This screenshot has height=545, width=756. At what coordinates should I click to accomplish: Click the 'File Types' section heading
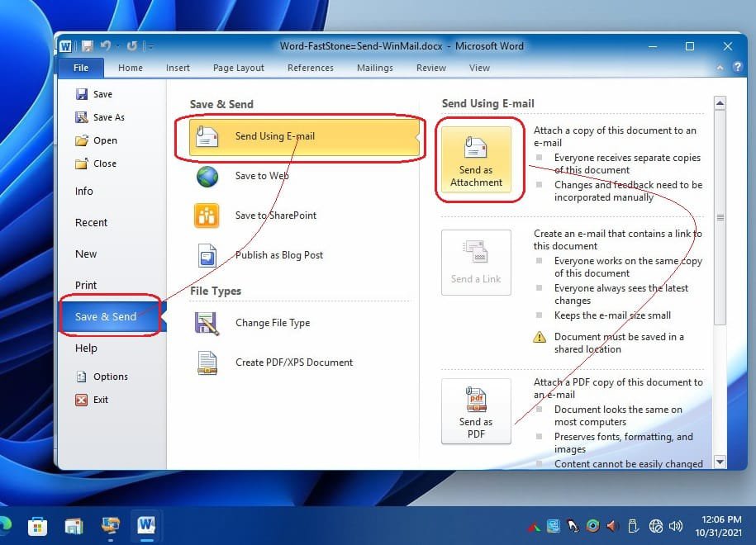click(x=216, y=291)
